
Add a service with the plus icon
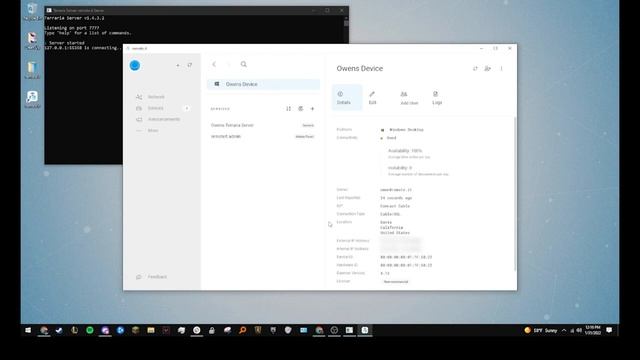click(x=312, y=109)
